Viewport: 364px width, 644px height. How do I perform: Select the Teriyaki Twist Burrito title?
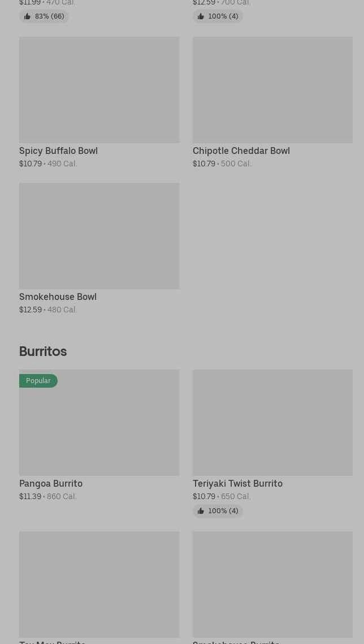(237, 484)
